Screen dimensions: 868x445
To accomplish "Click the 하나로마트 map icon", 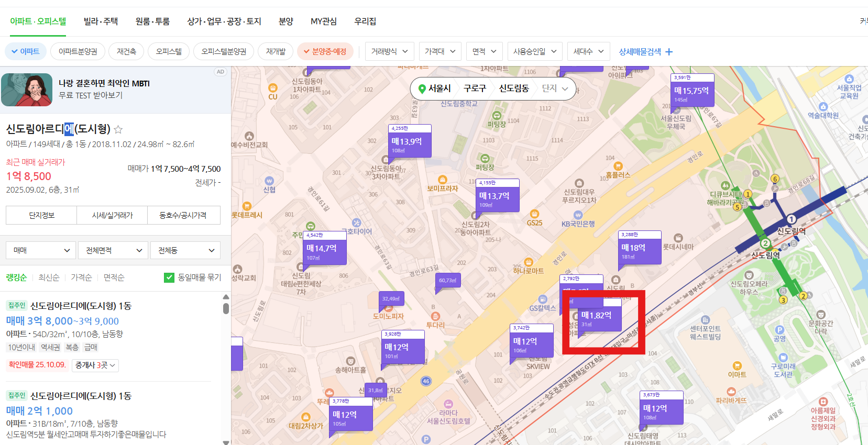I will point(528,262).
